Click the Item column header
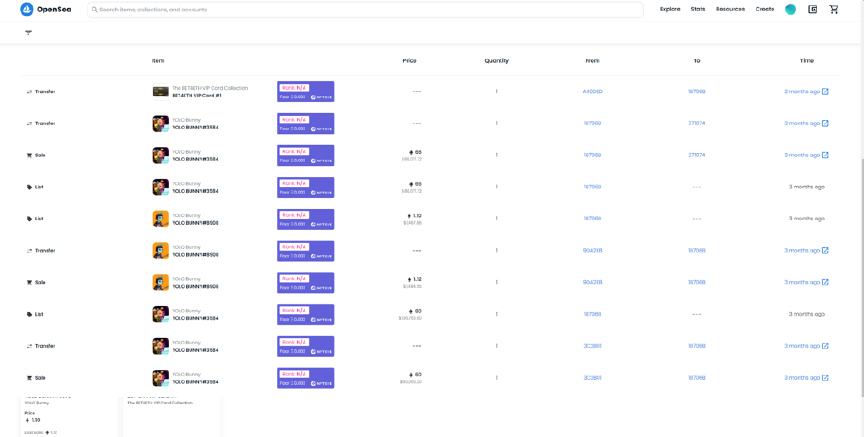This screenshot has height=437, width=864. point(158,61)
